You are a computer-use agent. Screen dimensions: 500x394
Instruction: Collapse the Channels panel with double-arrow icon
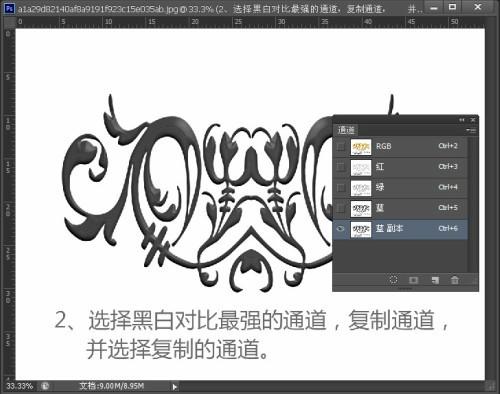462,120
